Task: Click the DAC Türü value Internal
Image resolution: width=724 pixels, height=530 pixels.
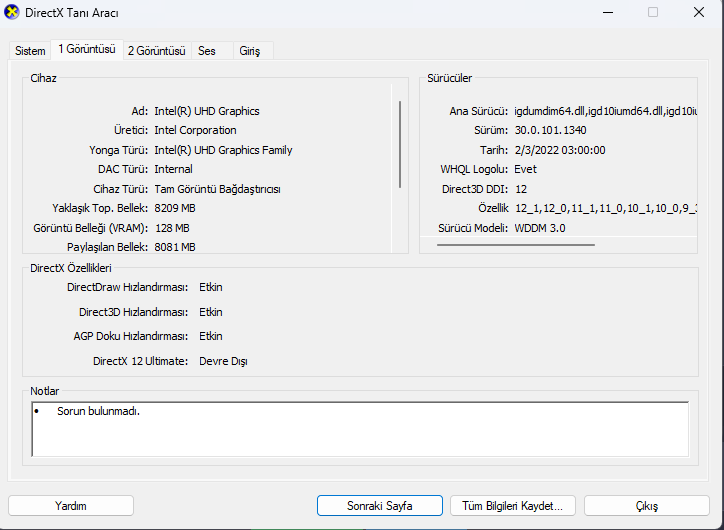Action: point(173,169)
